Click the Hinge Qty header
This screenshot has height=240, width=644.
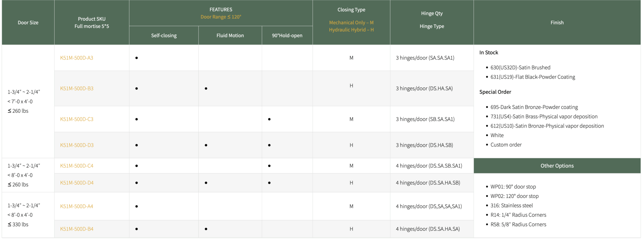pyautogui.click(x=432, y=13)
